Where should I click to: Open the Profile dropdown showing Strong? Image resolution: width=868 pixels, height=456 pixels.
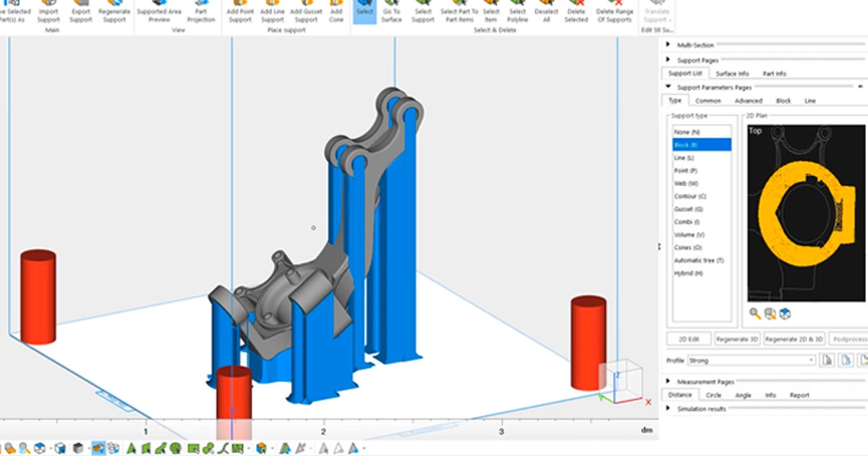812,360
